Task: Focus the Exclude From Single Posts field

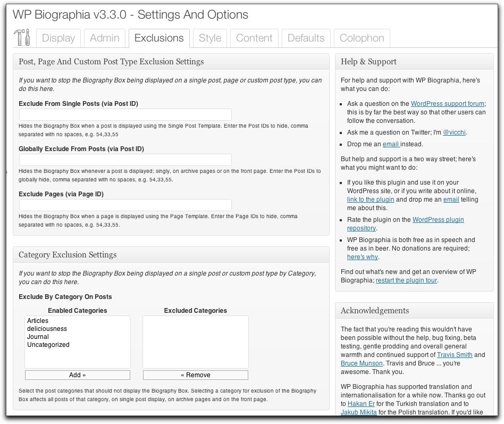Action: (125, 114)
